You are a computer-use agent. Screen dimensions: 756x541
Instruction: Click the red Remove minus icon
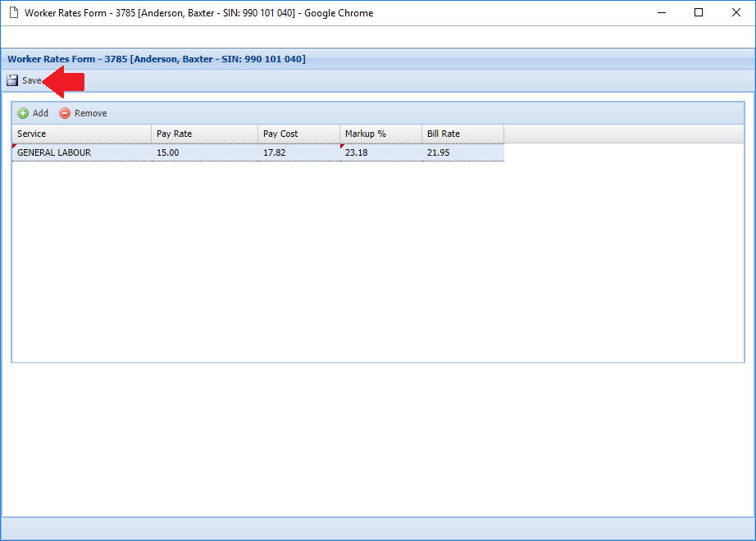tap(65, 113)
